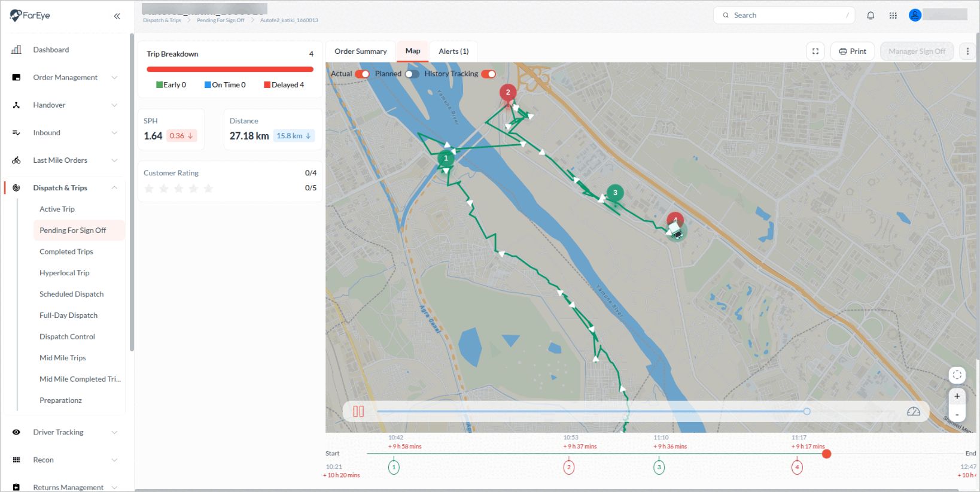
Task: Click Dispatch & Trips breadcrumb link
Action: pos(162,20)
